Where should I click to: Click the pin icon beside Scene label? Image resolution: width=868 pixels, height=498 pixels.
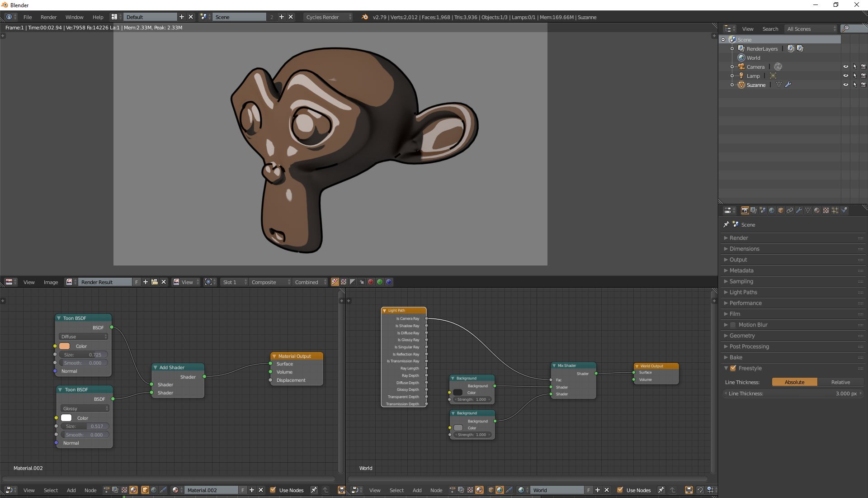(x=726, y=225)
